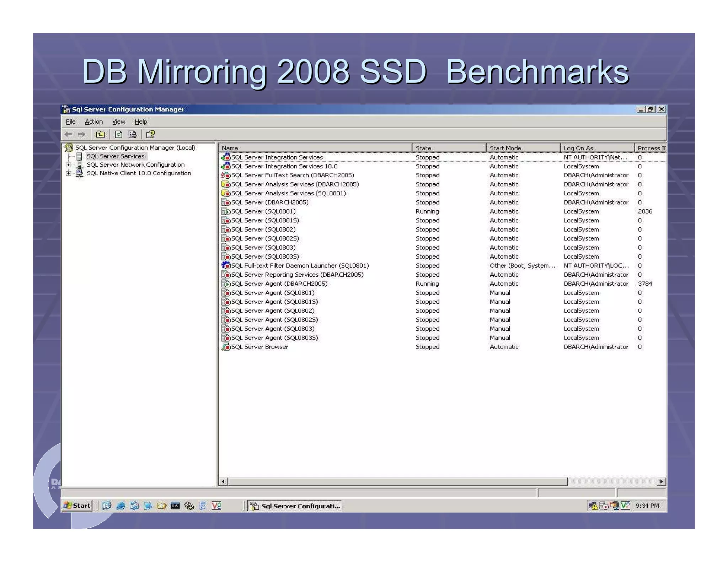Viewport: 728px width, 562px height.
Task: Click the Forward arrow toolbar icon
Action: point(82,135)
